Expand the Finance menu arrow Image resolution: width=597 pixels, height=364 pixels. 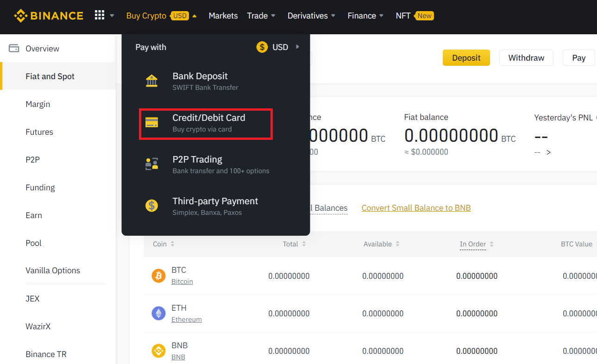click(x=381, y=16)
